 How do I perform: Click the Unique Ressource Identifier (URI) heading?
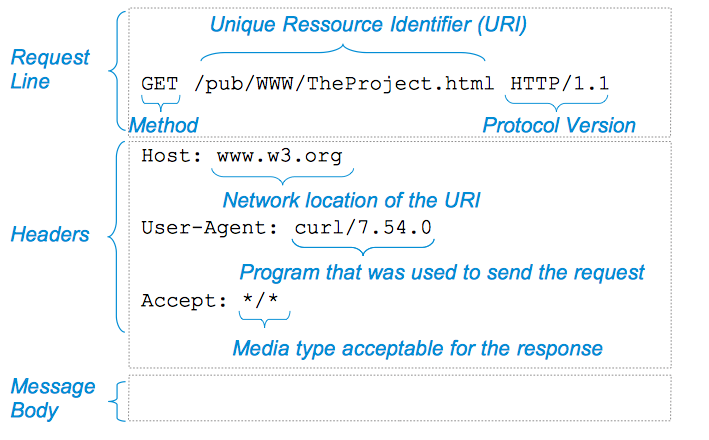click(368, 24)
